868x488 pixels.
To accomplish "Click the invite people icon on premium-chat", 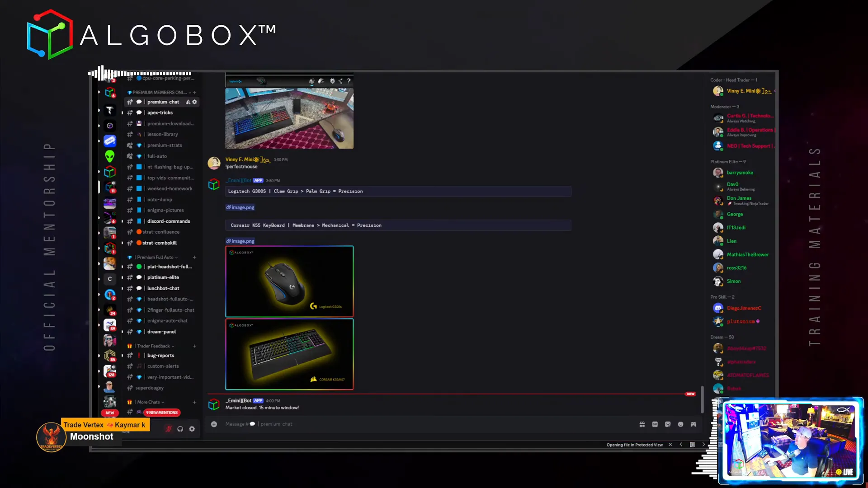I will [x=188, y=102].
